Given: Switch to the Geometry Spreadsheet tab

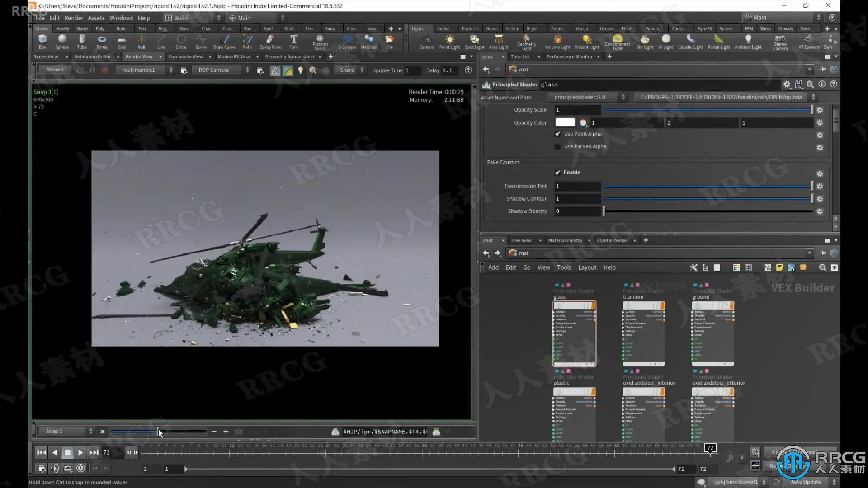Looking at the screenshot, I should pos(289,57).
